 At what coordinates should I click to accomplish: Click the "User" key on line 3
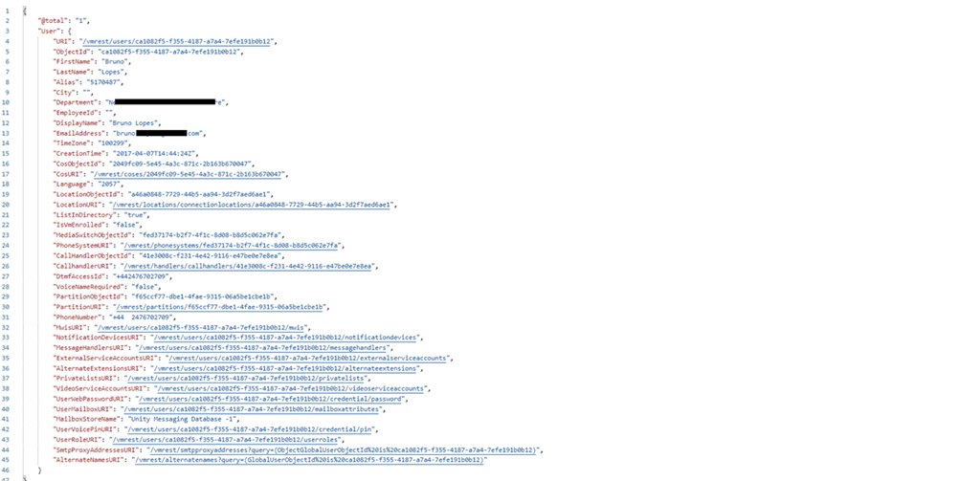(47, 31)
